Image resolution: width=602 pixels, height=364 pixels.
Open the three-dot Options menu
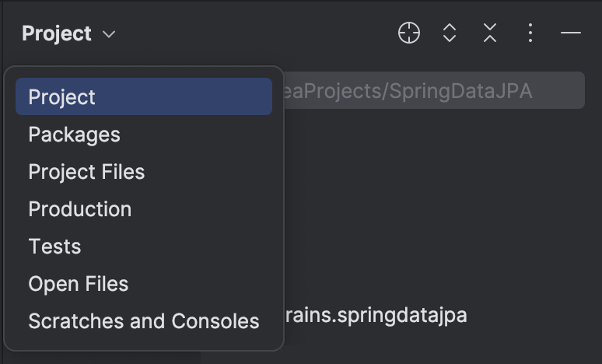(x=530, y=33)
